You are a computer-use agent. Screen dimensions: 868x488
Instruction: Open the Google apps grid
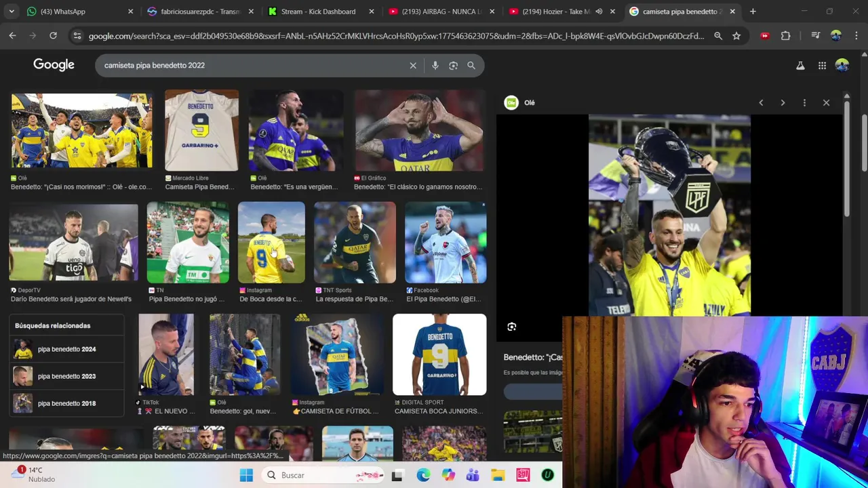coord(822,65)
